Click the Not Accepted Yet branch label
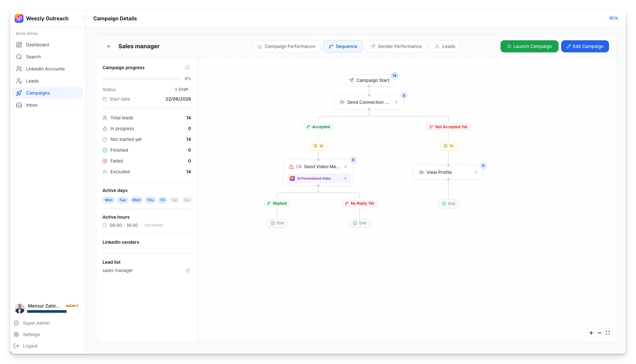 point(448,127)
